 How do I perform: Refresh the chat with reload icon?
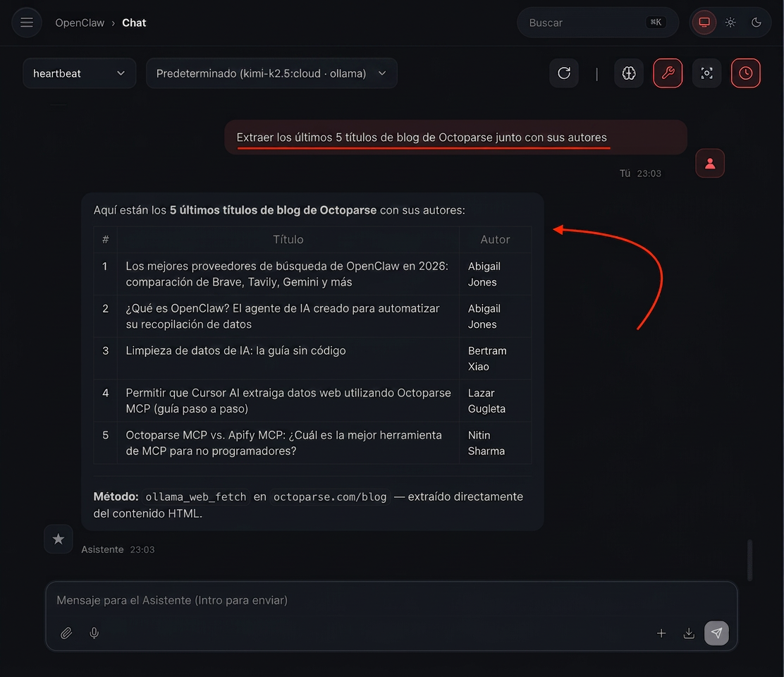pos(564,73)
